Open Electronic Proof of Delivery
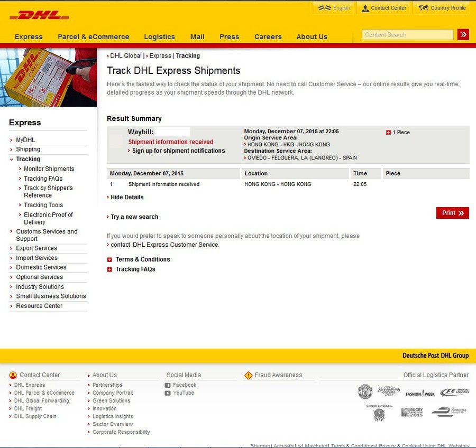 48,218
